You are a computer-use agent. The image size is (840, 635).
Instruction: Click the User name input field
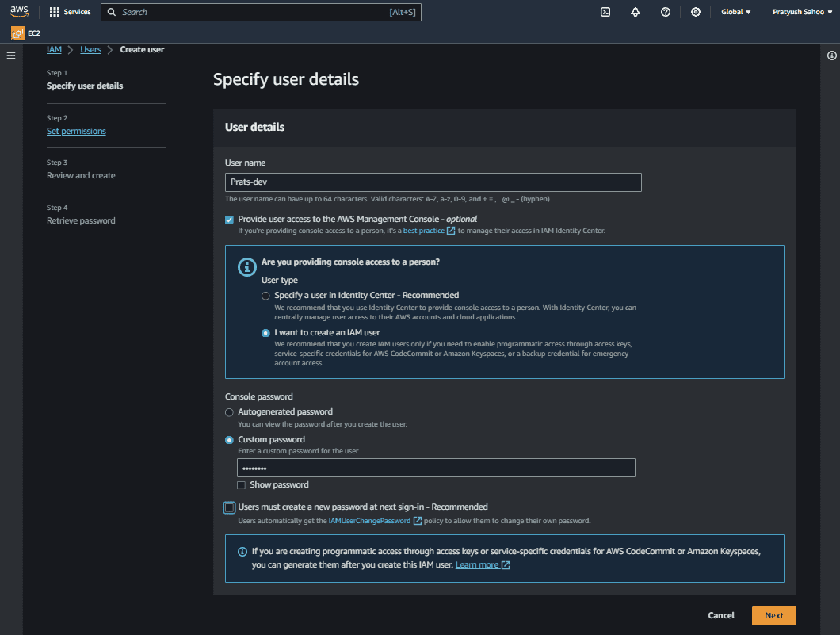coord(433,182)
